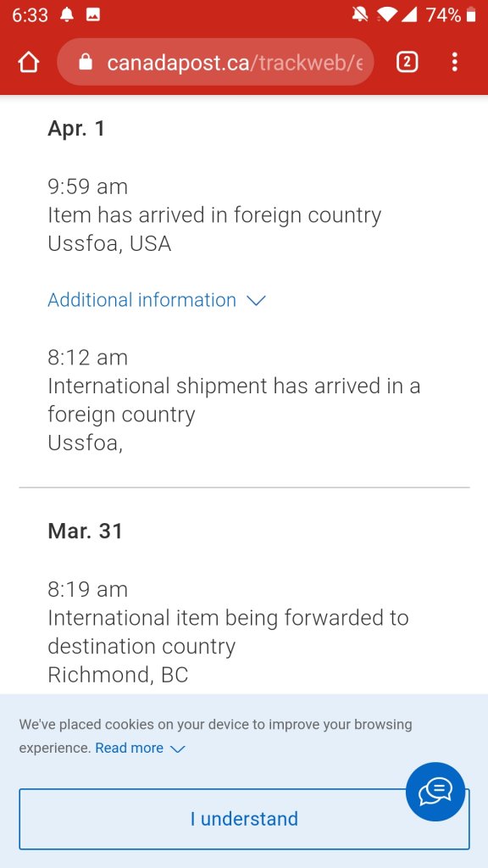488x868 pixels.
Task: Open the tab switcher showing 2 tabs
Action: pyautogui.click(x=408, y=62)
